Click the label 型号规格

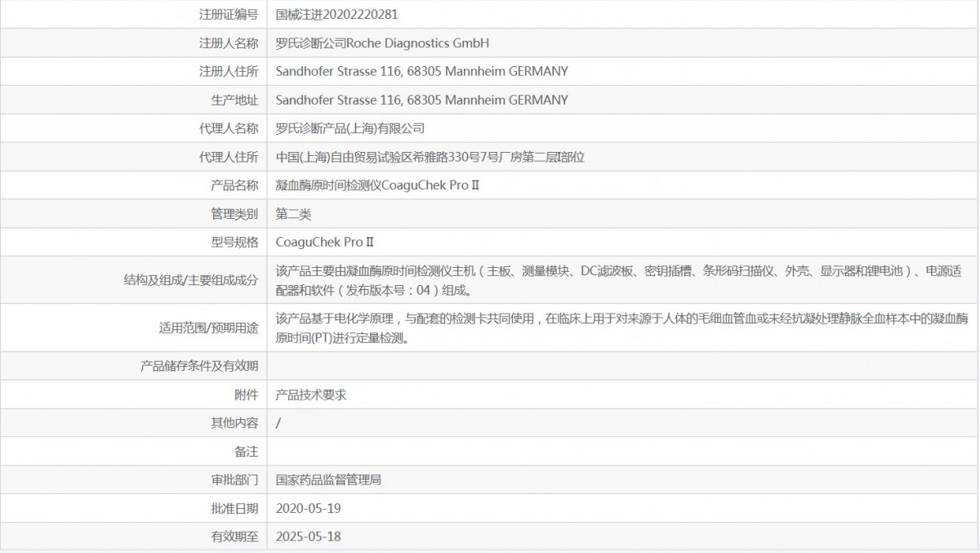pos(234,242)
